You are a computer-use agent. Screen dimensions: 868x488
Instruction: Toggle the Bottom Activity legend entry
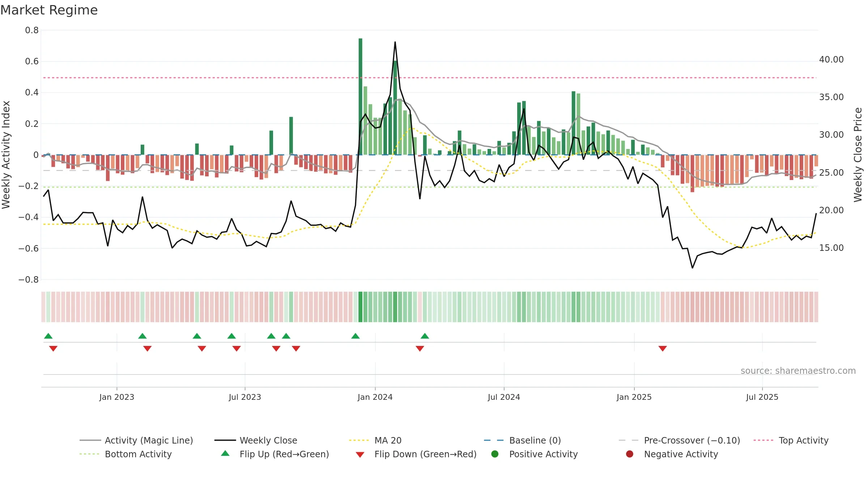[125, 454]
